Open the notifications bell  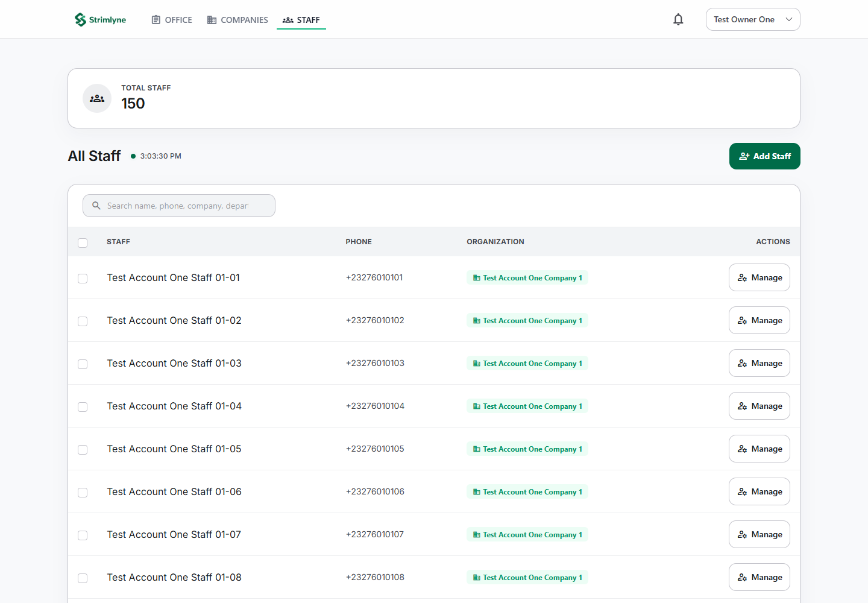[x=678, y=19]
